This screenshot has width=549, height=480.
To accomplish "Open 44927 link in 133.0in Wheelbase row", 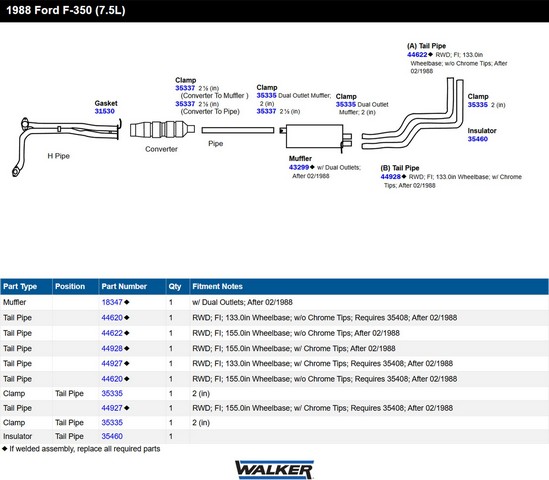I will (x=112, y=363).
